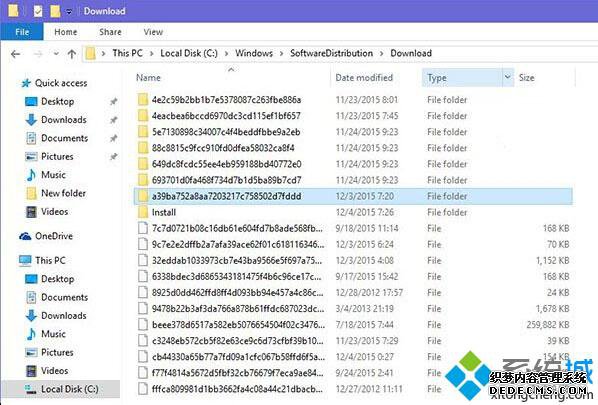The width and height of the screenshot is (598, 405).
Task: Open the Share ribbon tab
Action: 110,32
